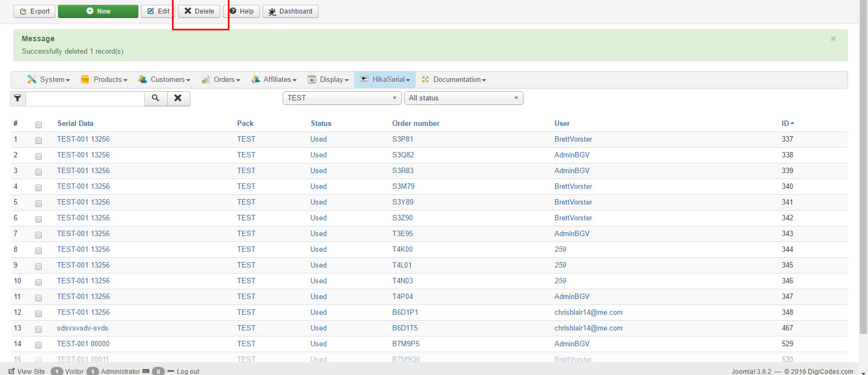Open the Orders menu
The width and height of the screenshot is (868, 375).
tap(221, 80)
